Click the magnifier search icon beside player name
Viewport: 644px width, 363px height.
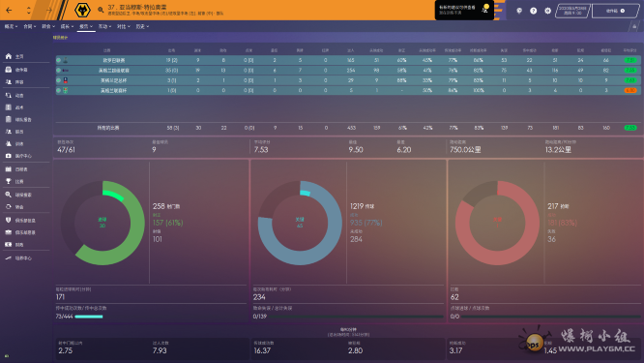[x=101, y=10]
